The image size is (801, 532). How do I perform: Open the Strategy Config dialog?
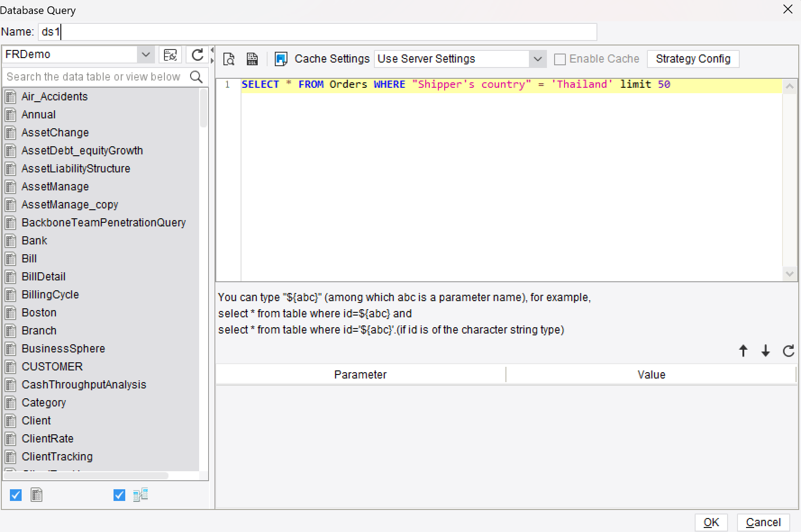point(693,59)
